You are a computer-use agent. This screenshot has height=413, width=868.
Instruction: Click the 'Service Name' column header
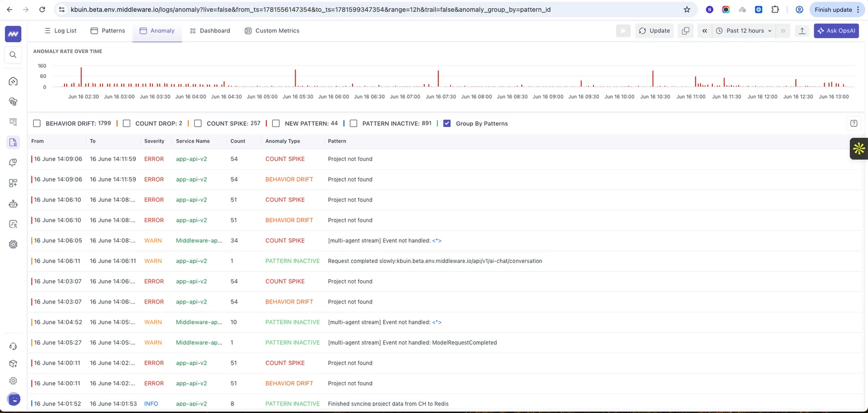pyautogui.click(x=193, y=141)
